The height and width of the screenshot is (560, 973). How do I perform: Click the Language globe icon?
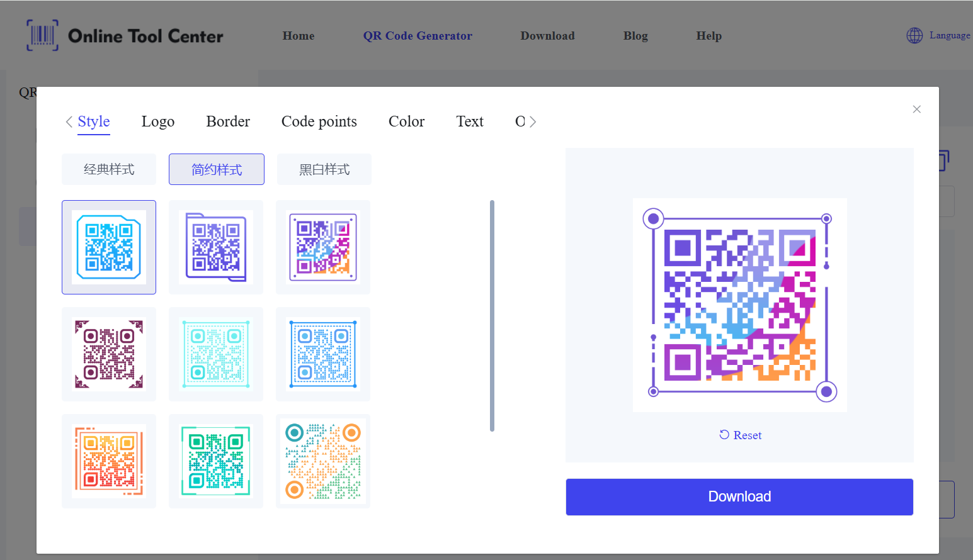point(914,36)
